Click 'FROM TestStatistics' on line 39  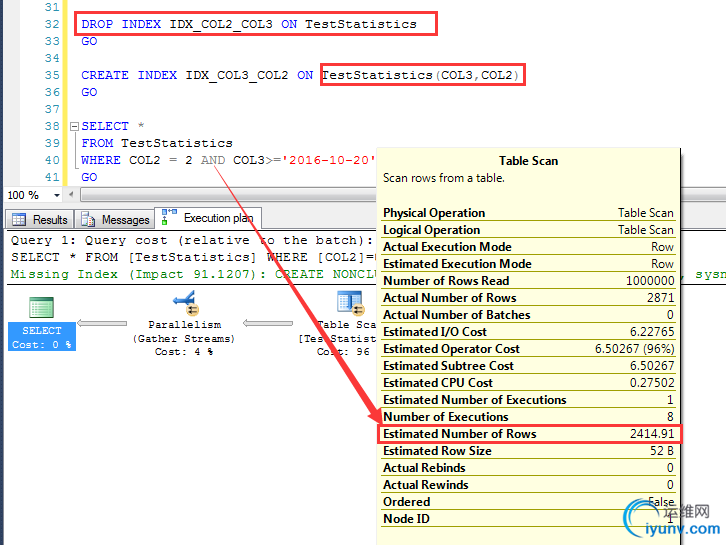157,143
